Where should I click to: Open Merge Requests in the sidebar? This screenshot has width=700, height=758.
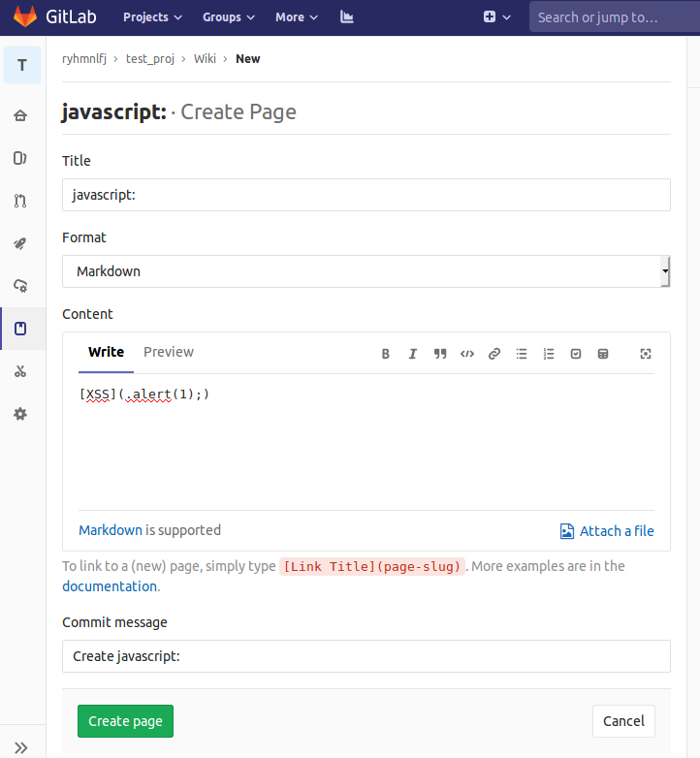(20, 202)
